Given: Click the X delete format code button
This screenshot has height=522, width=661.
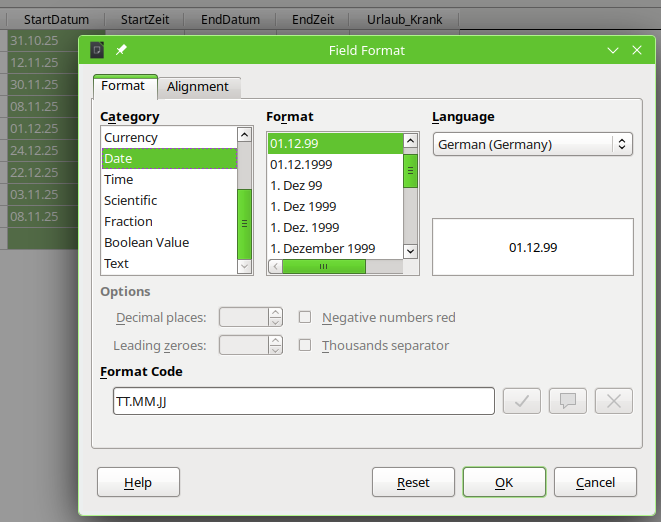Looking at the screenshot, I should tap(613, 401).
